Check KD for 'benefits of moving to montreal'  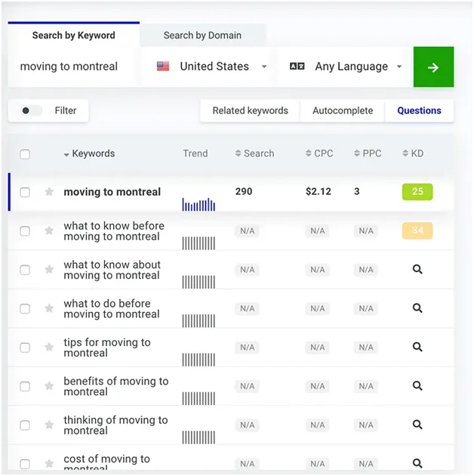(417, 386)
